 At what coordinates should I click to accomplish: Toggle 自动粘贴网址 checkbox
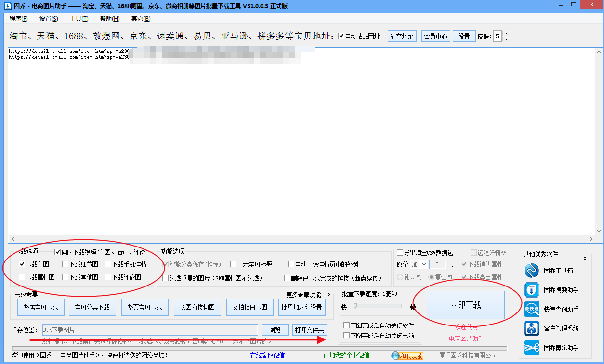[x=341, y=36]
